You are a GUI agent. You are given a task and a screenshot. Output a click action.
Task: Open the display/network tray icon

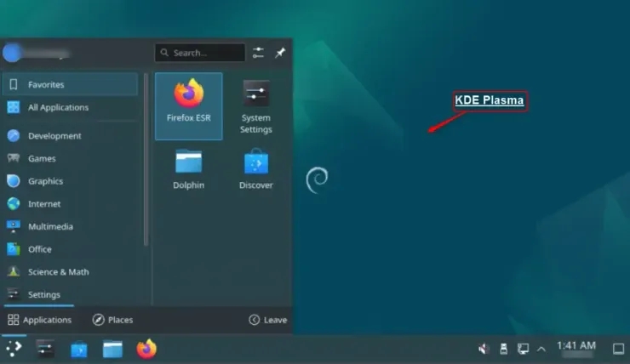pos(523,349)
